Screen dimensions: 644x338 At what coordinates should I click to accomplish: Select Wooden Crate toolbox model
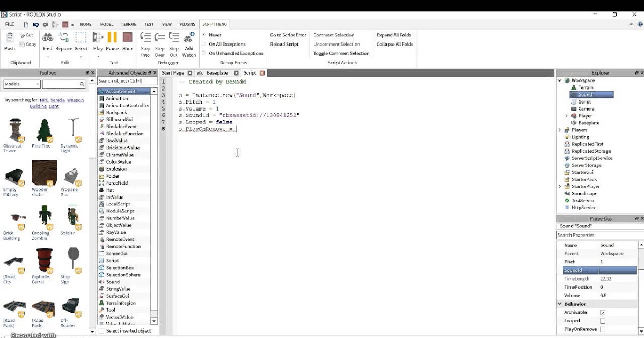(x=44, y=173)
